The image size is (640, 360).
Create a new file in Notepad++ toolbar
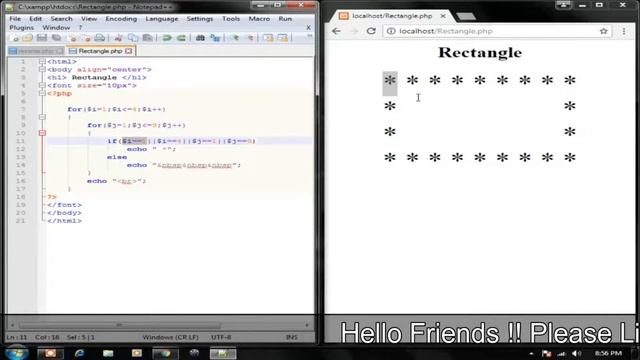coord(14,38)
